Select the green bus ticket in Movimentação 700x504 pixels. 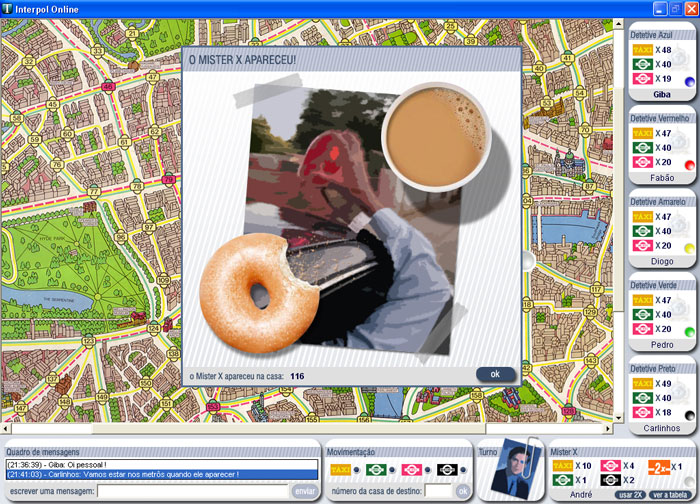click(x=375, y=469)
